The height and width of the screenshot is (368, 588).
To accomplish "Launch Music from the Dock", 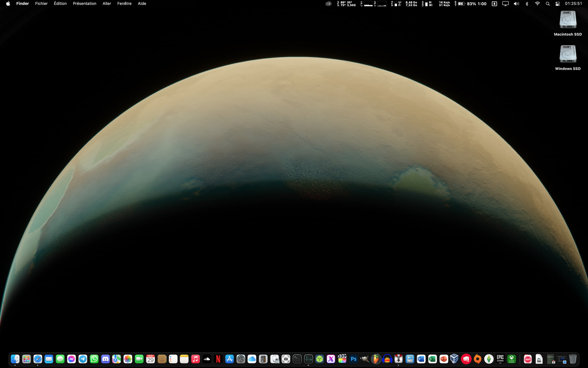I will [196, 359].
